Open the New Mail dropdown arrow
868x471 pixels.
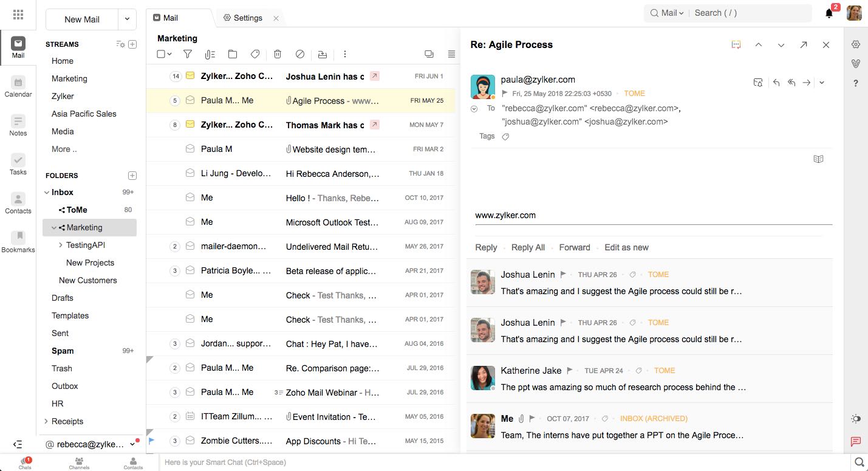pyautogui.click(x=128, y=19)
